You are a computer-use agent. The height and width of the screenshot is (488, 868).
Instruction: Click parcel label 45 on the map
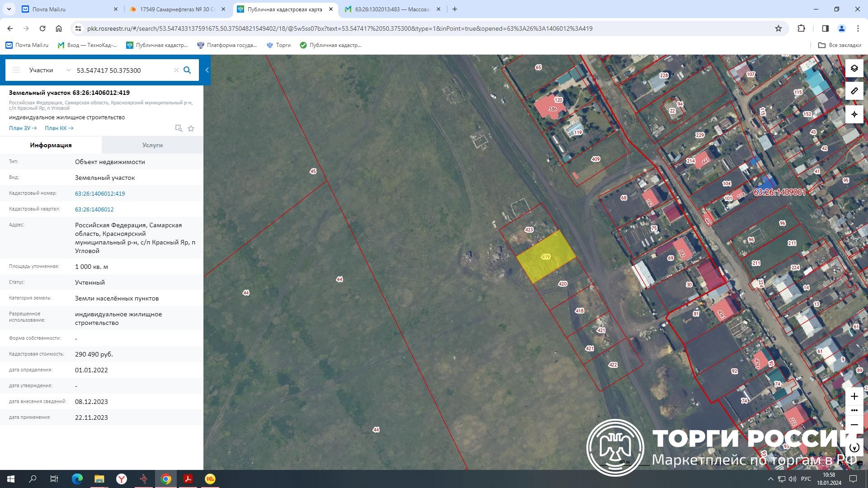tap(313, 171)
